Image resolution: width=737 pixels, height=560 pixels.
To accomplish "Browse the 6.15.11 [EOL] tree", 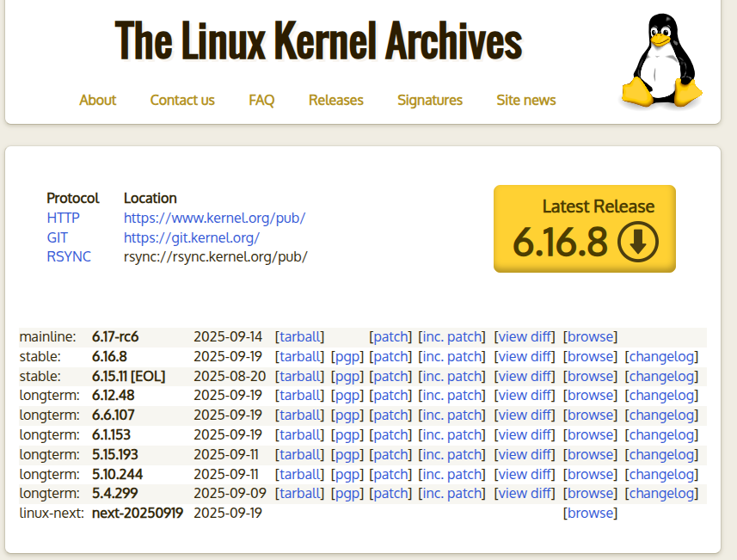I will (x=590, y=376).
